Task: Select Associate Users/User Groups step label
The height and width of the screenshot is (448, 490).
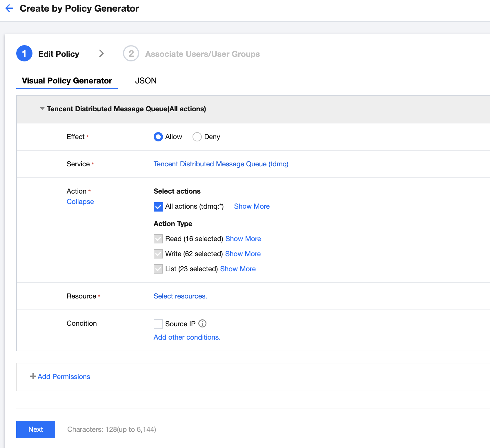Action: [x=203, y=54]
